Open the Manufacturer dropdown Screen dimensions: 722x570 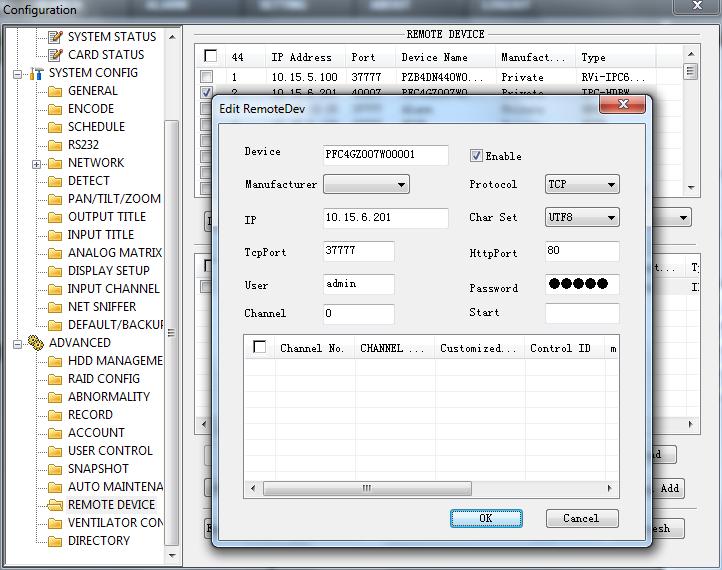366,184
